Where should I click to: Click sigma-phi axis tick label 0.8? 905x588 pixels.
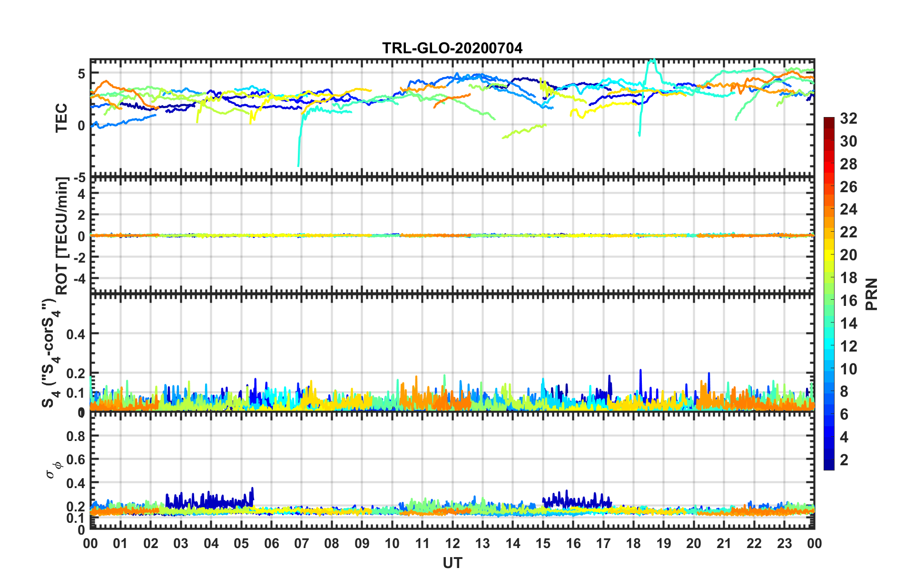(x=76, y=436)
